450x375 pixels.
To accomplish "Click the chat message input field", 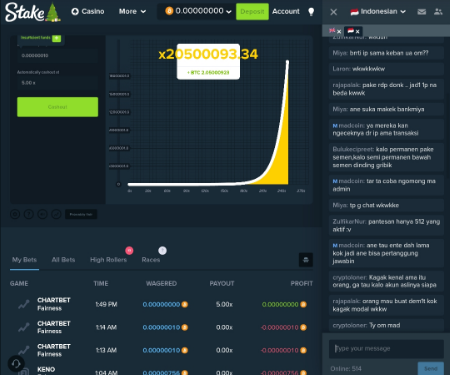I will (386, 349).
